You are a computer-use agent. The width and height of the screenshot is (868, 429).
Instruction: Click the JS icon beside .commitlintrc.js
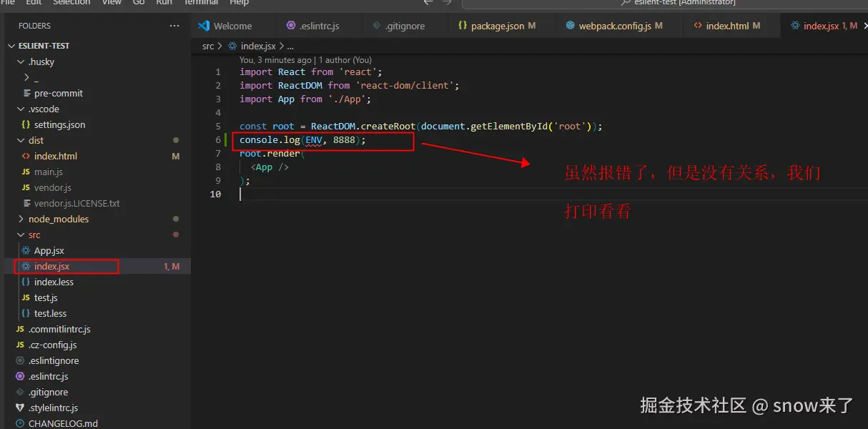[x=20, y=329]
